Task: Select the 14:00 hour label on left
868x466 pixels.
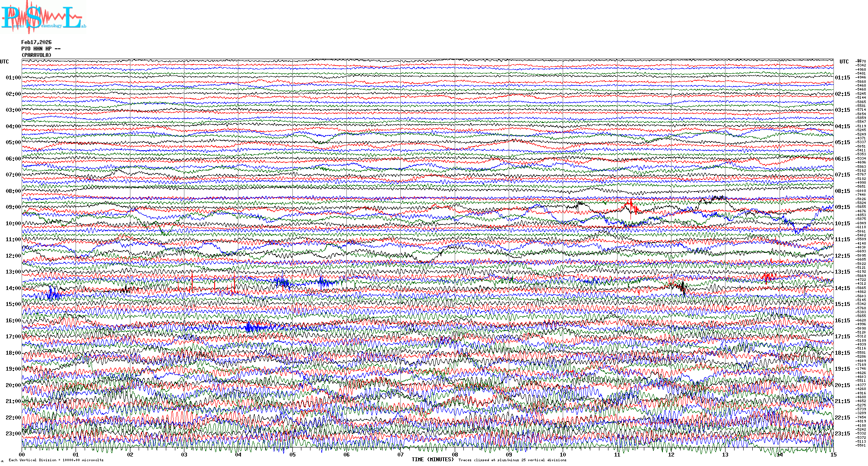Action: (13, 288)
